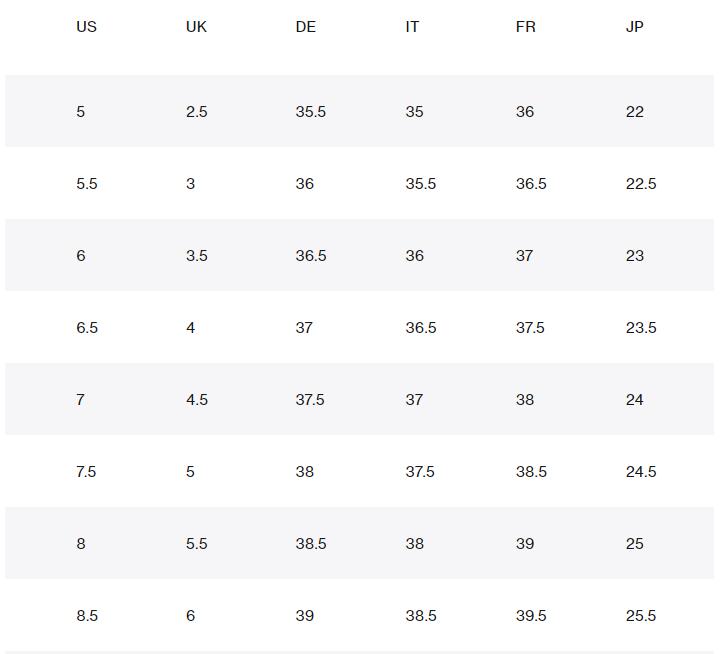Select DE size 38.5 cell
This screenshot has width=722, height=654.
[311, 544]
